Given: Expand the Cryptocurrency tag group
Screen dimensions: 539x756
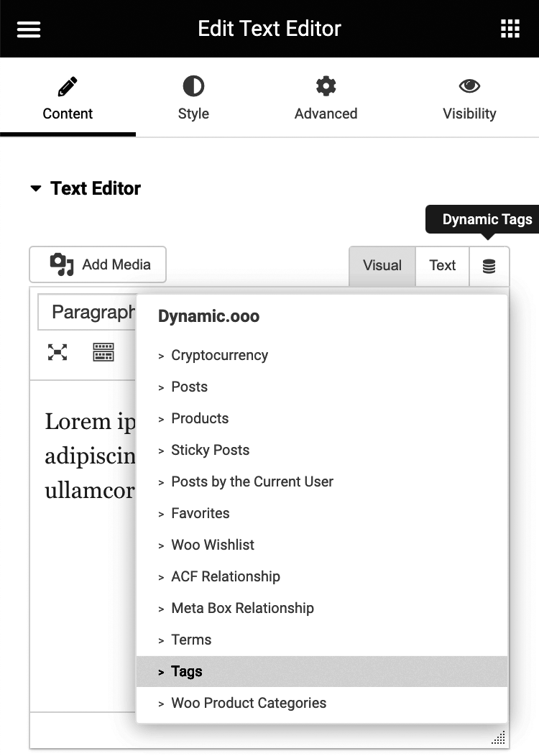Looking at the screenshot, I should click(x=219, y=355).
